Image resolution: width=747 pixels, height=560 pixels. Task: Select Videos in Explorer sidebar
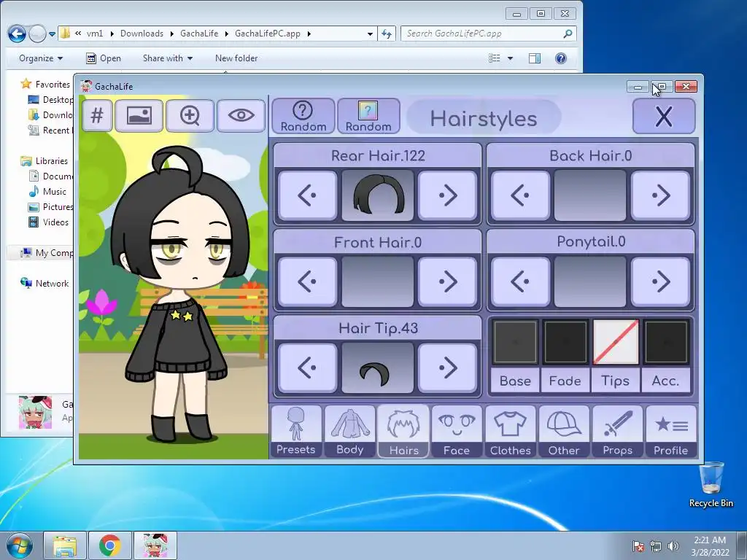[x=48, y=222]
